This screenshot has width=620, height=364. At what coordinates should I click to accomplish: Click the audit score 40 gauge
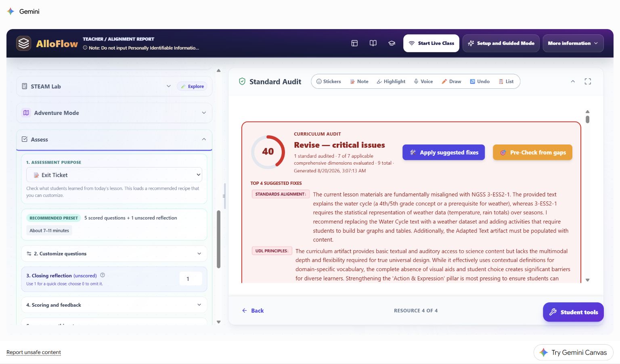pyautogui.click(x=268, y=152)
